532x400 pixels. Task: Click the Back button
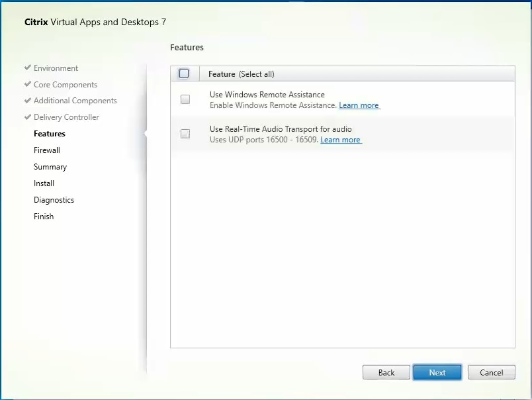click(x=386, y=372)
